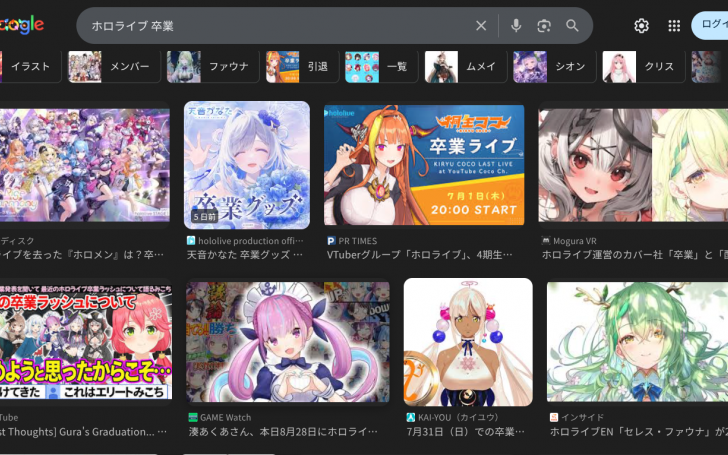
Task: Click the magnifying glass search button
Action: click(x=572, y=26)
